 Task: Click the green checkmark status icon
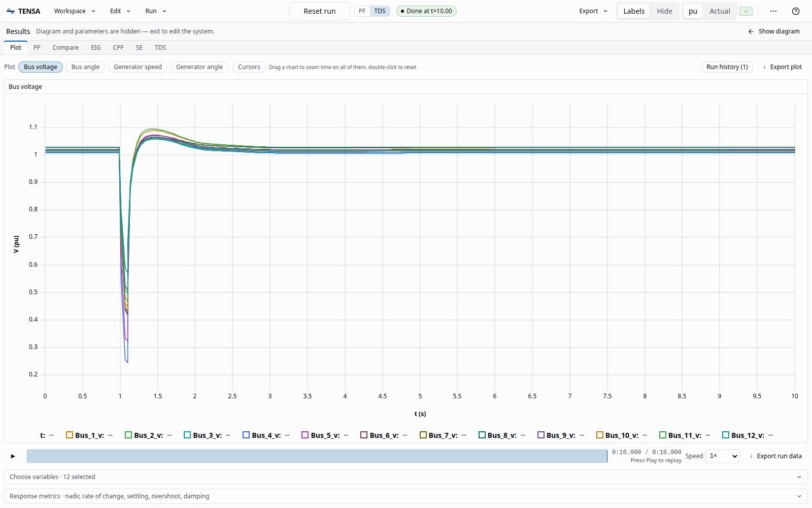click(x=746, y=11)
